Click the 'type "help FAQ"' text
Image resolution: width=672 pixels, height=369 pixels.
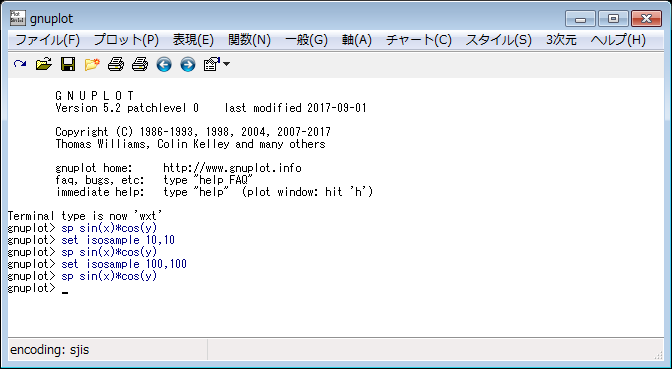(208, 180)
